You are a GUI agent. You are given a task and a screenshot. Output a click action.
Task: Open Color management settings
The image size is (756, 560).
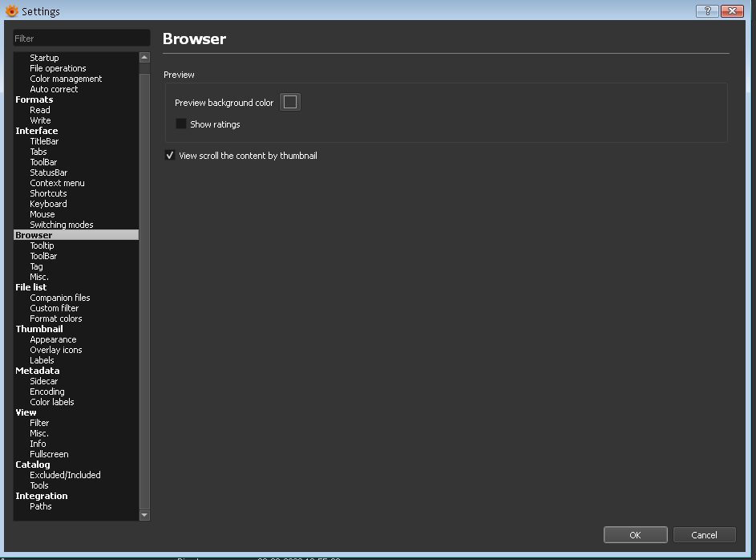point(66,79)
